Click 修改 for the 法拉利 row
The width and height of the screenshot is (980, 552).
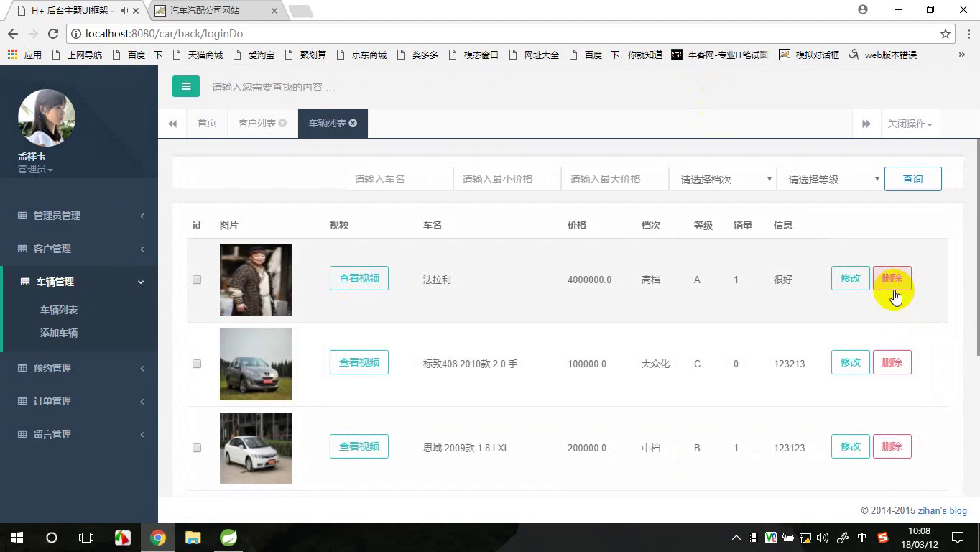(851, 278)
